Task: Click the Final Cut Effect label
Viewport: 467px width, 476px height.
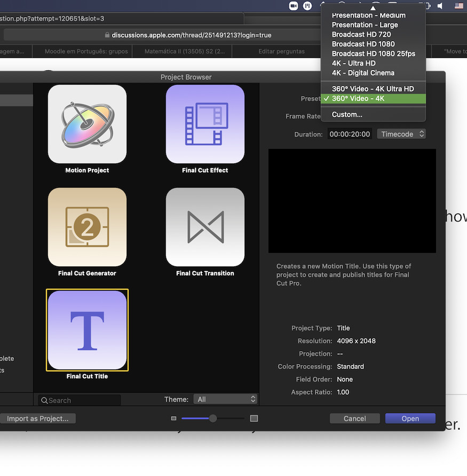Action: (205, 170)
